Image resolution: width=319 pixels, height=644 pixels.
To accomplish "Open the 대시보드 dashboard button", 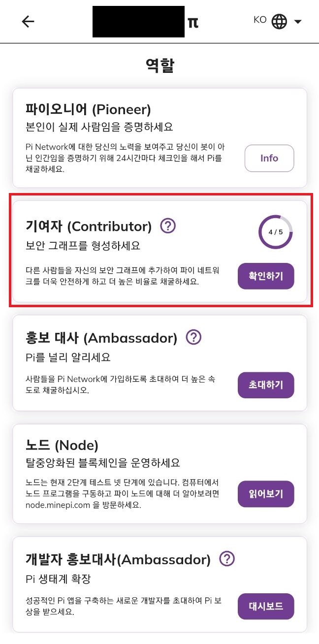I will tap(266, 607).
